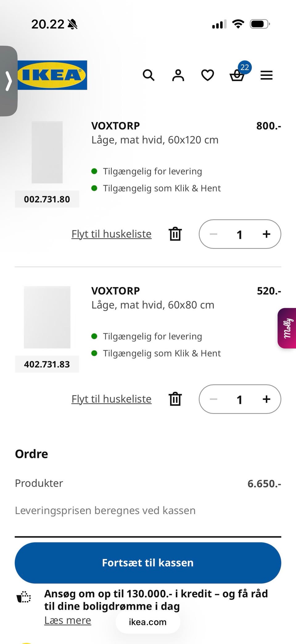The height and width of the screenshot is (644, 296).
Task: Delete the VOXTORP 60x80 cm door
Action: [175, 399]
